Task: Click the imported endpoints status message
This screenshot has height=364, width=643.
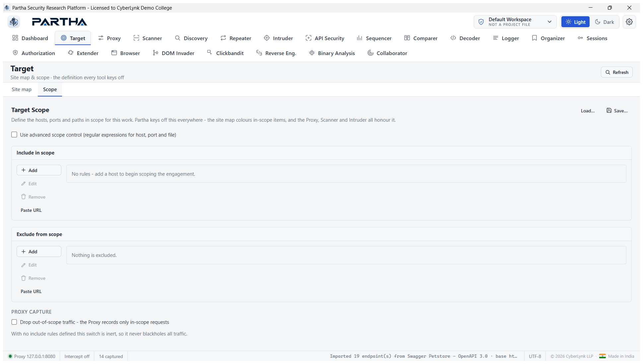Action: [x=423, y=356]
